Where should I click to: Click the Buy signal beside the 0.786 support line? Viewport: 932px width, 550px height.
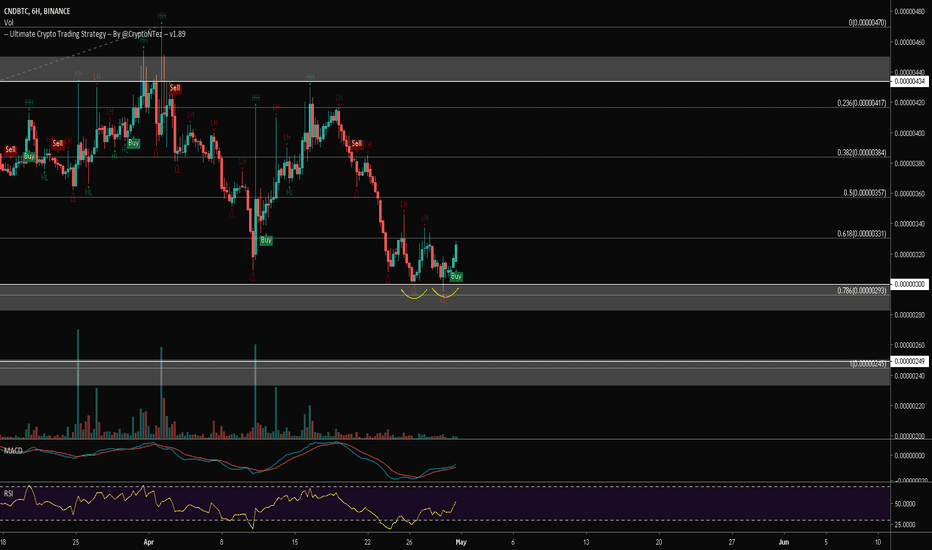[456, 276]
